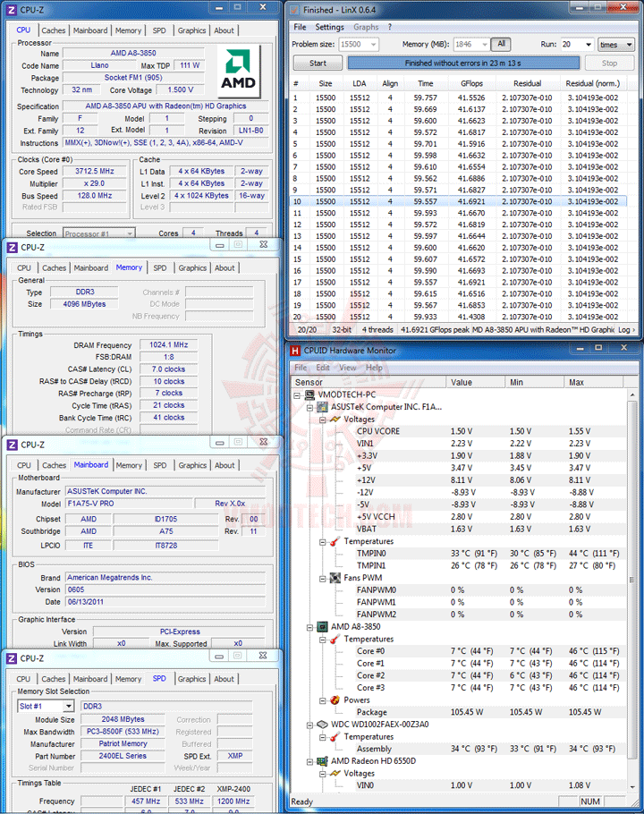This screenshot has width=644, height=814.
Task: Click the CPUID Hardware Monitor H icon
Action: click(x=295, y=351)
